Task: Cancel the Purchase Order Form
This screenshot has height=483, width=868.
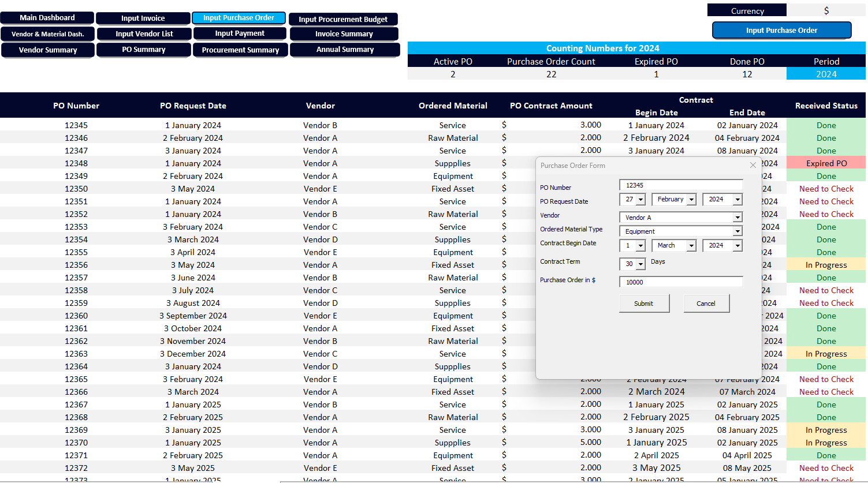Action: point(706,304)
